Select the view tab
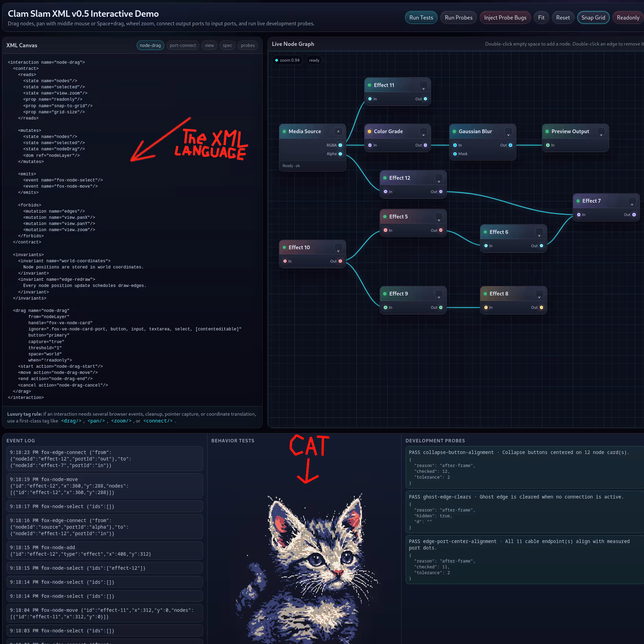The height and width of the screenshot is (644, 644). [x=209, y=45]
